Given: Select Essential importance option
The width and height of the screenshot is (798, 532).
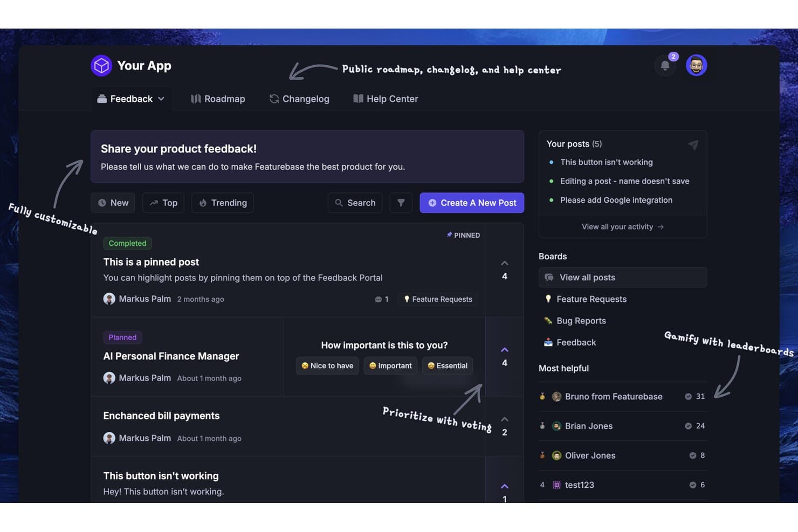Looking at the screenshot, I should click(448, 365).
